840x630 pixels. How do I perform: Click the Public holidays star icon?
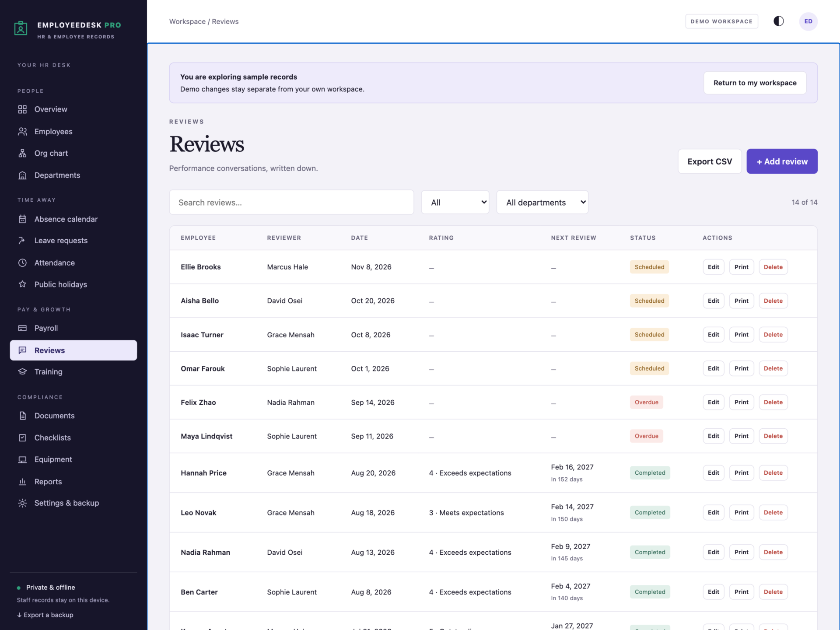click(x=22, y=284)
